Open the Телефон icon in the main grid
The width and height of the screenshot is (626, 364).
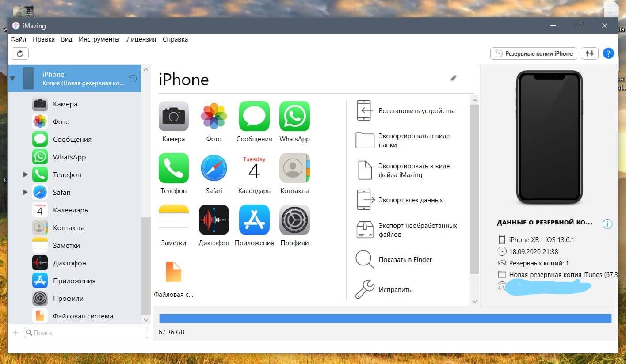(x=174, y=168)
